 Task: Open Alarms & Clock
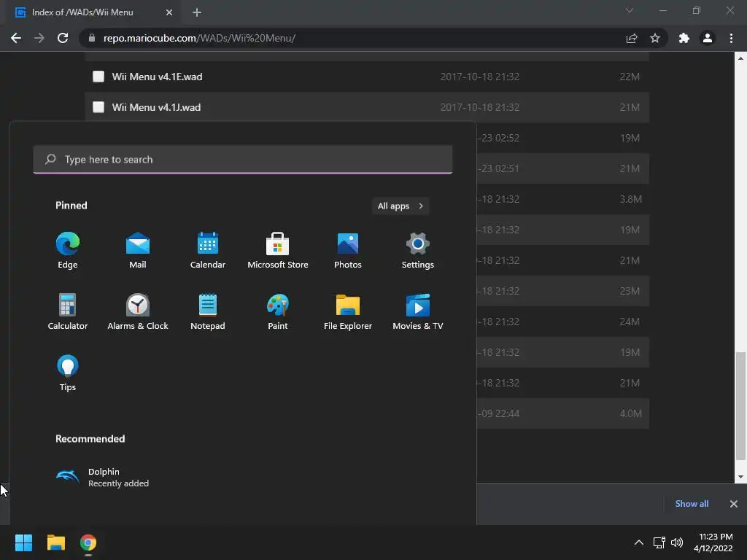(x=138, y=312)
